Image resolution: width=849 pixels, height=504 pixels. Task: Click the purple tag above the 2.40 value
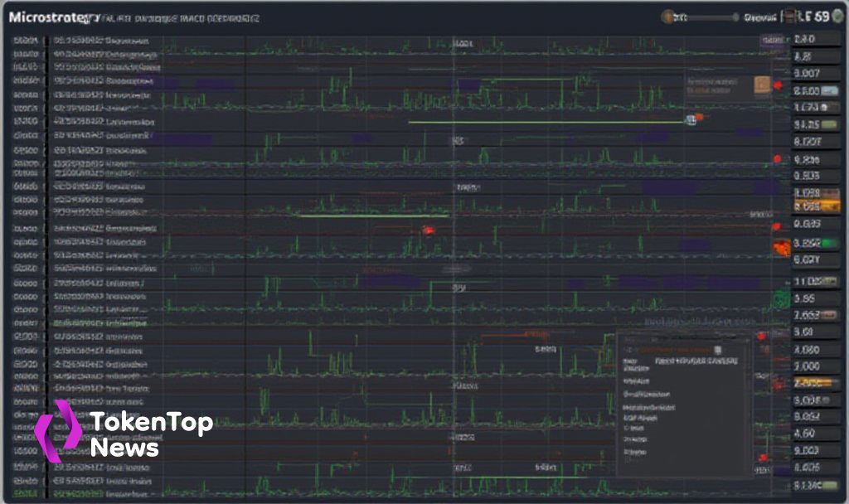click(x=773, y=40)
